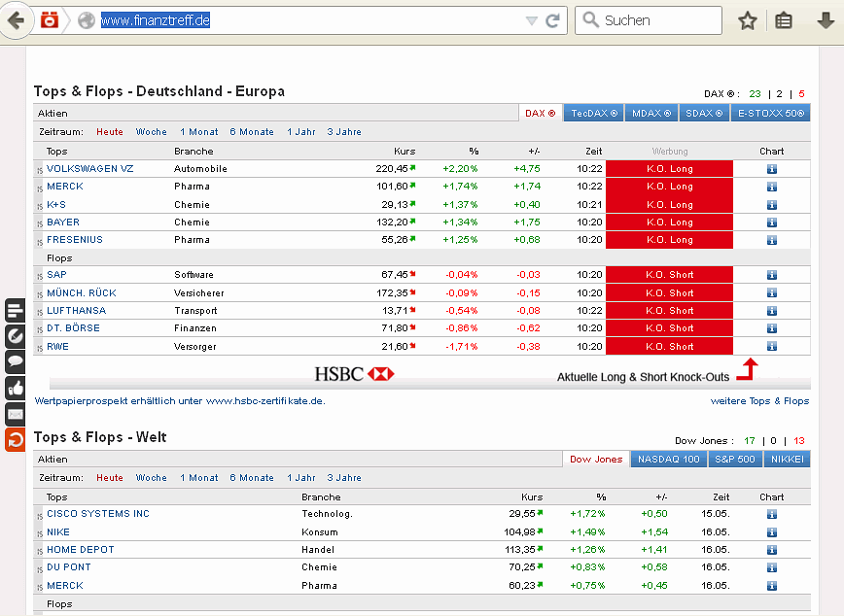This screenshot has height=616, width=844.
Task: Open the bookmarks list icon
Action: click(783, 21)
